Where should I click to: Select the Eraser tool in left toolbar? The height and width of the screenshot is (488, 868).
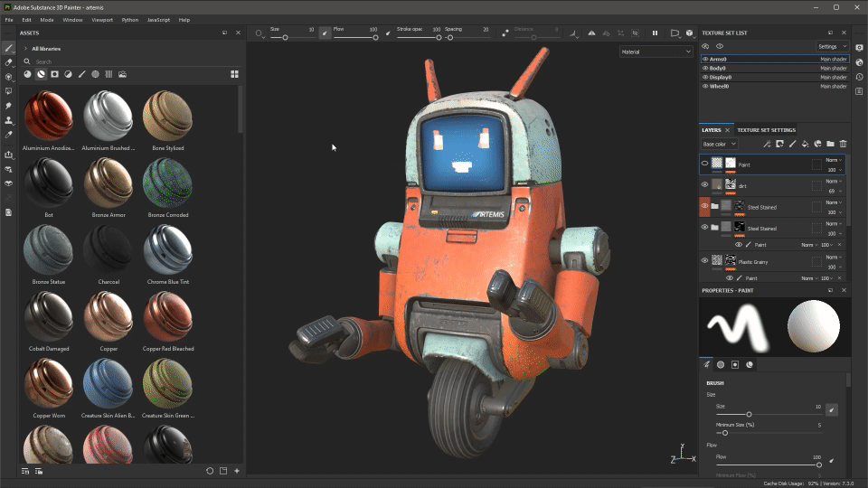coord(9,62)
